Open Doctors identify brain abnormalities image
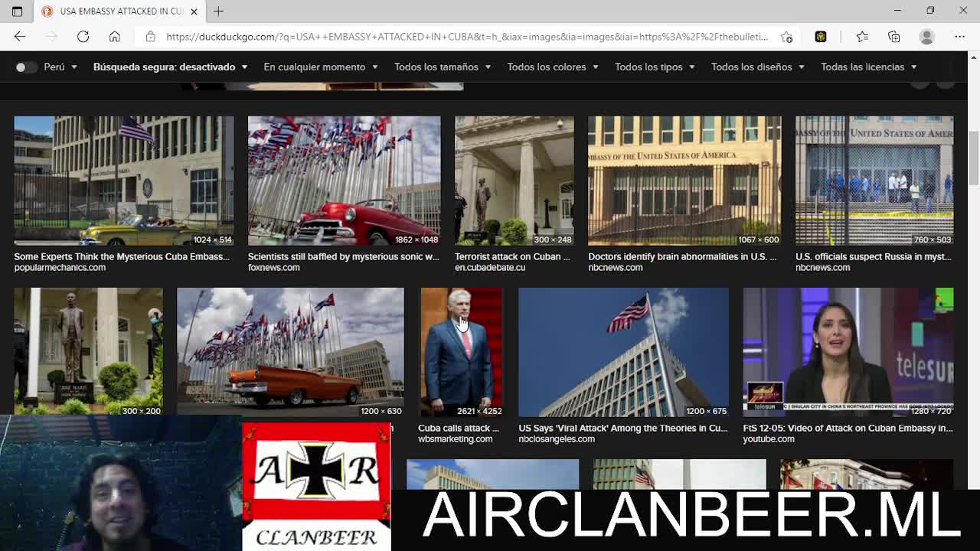The width and height of the screenshot is (980, 551). (684, 181)
